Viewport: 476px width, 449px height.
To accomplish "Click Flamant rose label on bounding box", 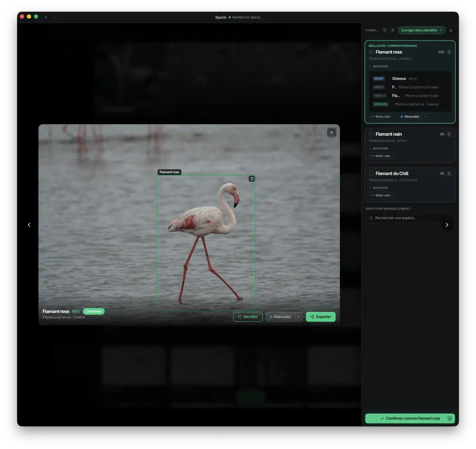I will click(x=169, y=172).
